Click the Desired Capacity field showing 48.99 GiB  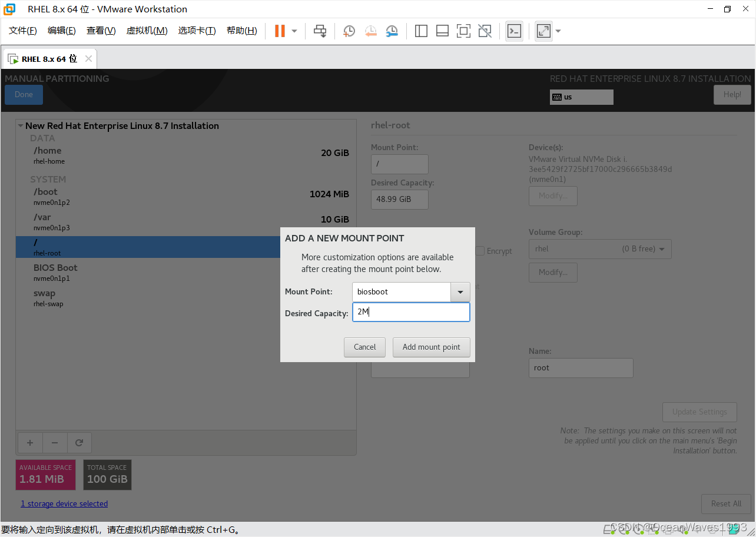point(400,200)
